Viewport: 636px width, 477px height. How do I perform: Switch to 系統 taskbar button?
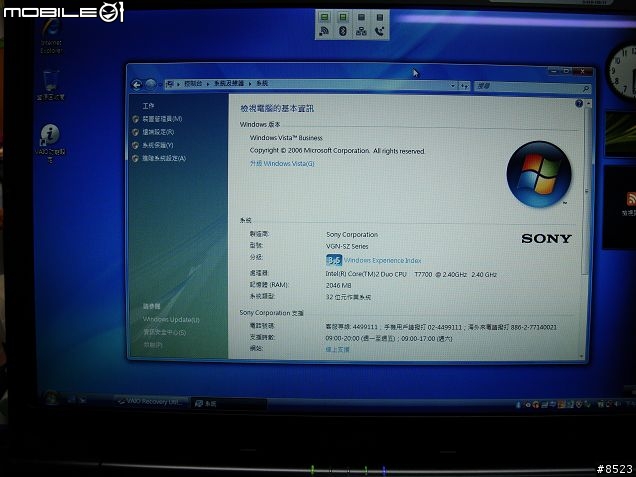click(x=228, y=404)
